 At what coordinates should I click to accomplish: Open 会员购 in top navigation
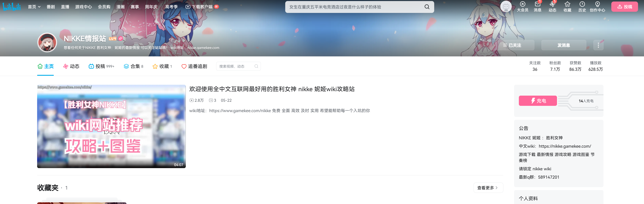(104, 7)
